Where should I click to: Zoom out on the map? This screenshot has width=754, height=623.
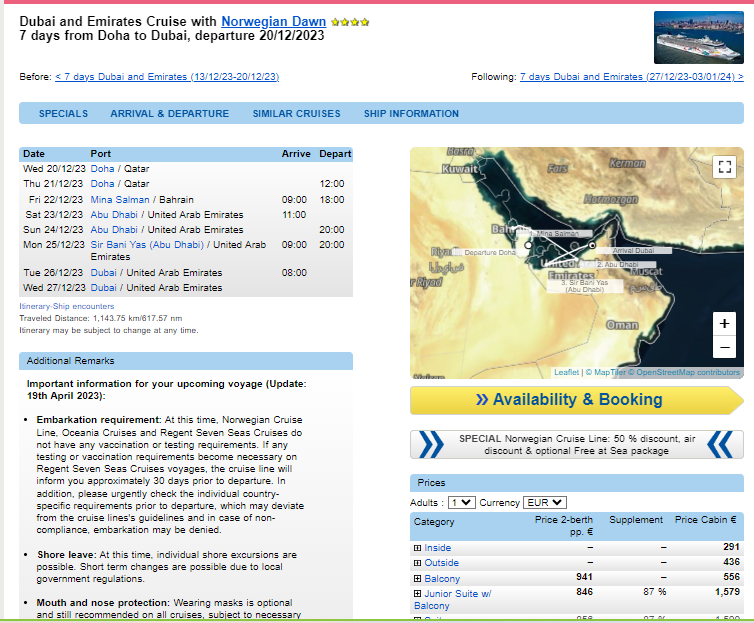pyautogui.click(x=724, y=347)
